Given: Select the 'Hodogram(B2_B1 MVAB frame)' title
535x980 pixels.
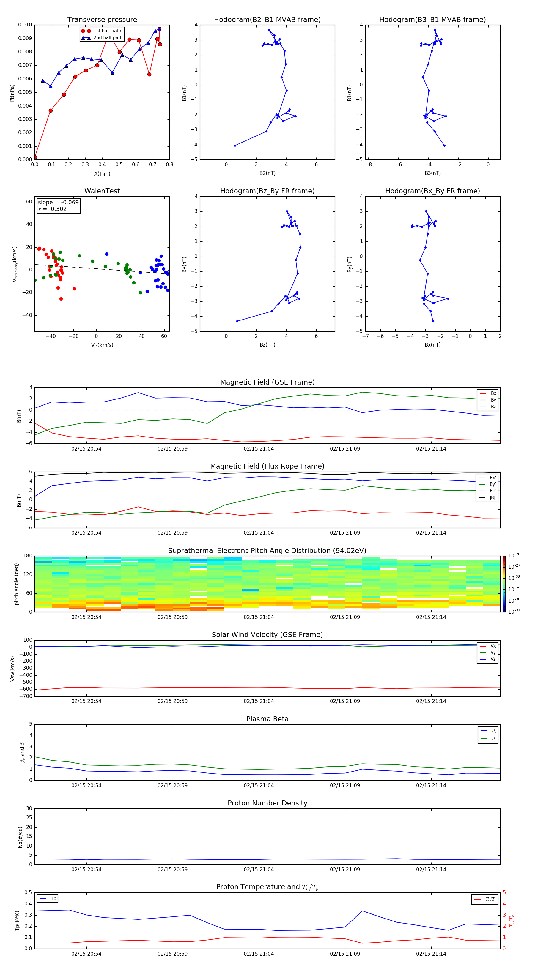Looking at the screenshot, I should (267, 20).
